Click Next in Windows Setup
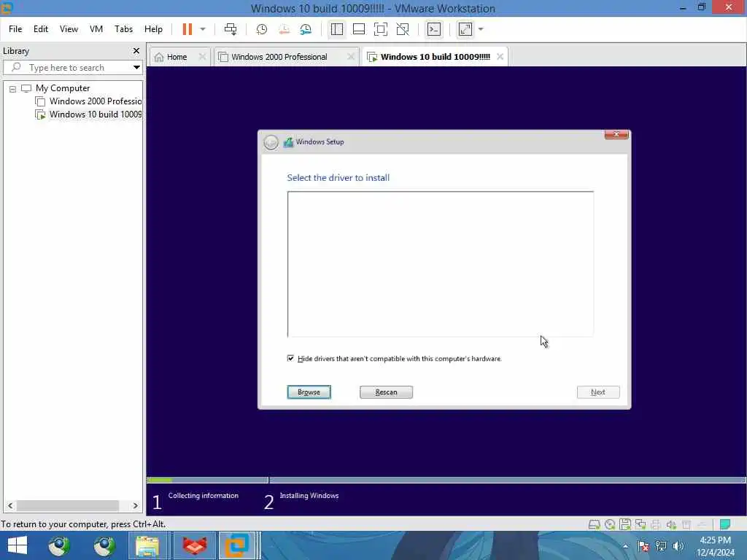 pos(598,392)
